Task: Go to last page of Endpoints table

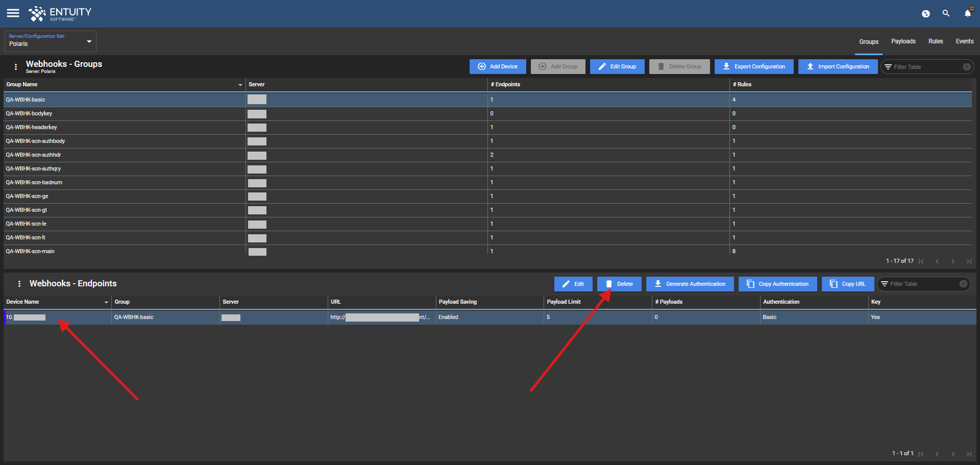Action: tap(969, 454)
